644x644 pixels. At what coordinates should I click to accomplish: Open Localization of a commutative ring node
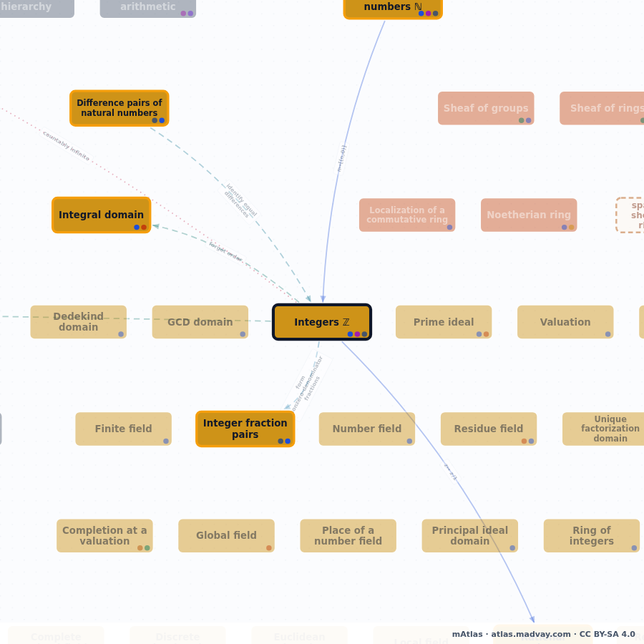pyautogui.click(x=407, y=215)
